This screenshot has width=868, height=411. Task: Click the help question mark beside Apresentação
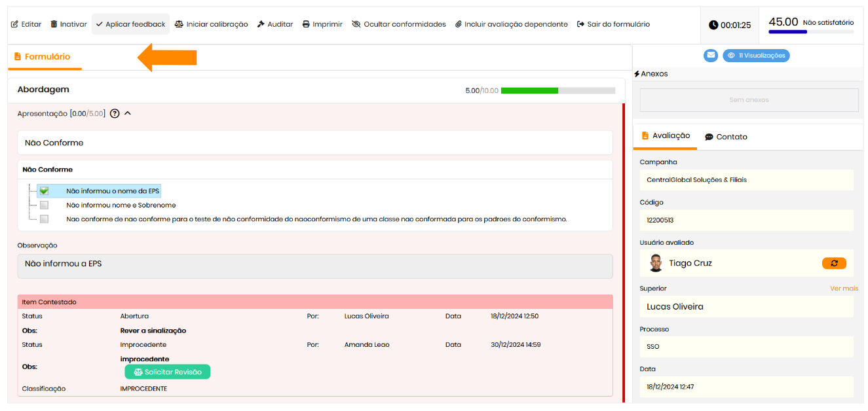[115, 113]
